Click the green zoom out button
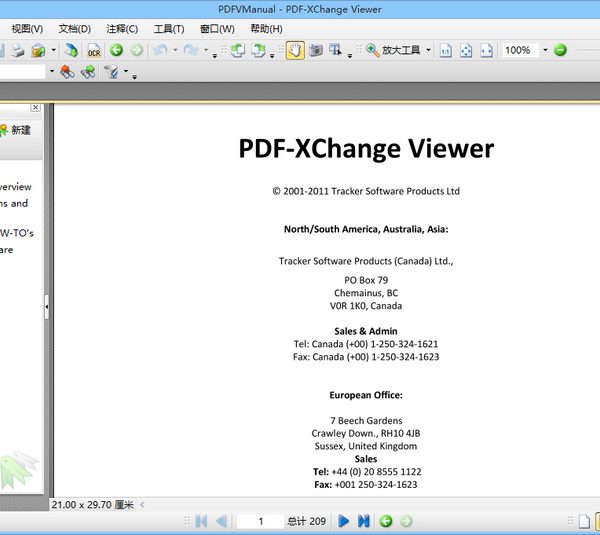This screenshot has width=600, height=535. [x=560, y=50]
